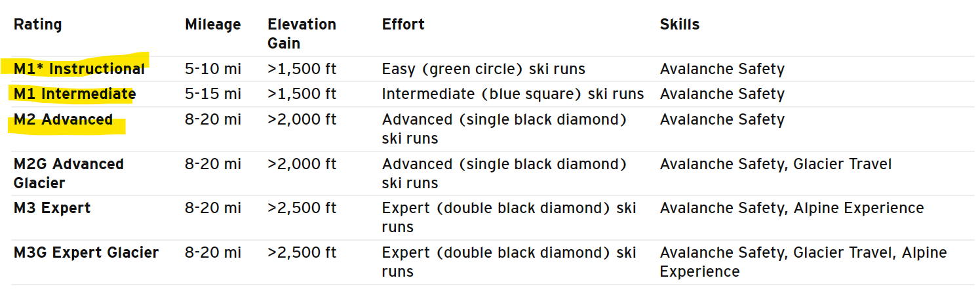
Task: Click the Avalanche Safety, Glacier Travel skills cell
Action: click(x=775, y=164)
